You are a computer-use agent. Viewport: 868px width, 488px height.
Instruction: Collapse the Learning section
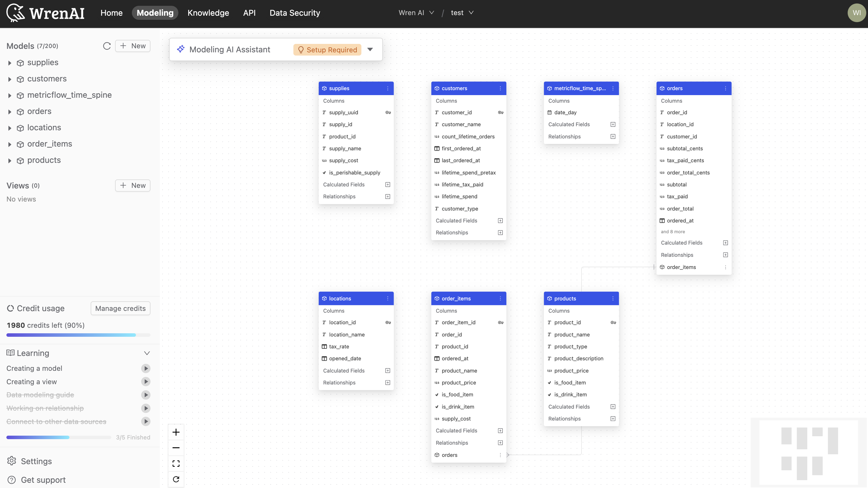(x=147, y=353)
